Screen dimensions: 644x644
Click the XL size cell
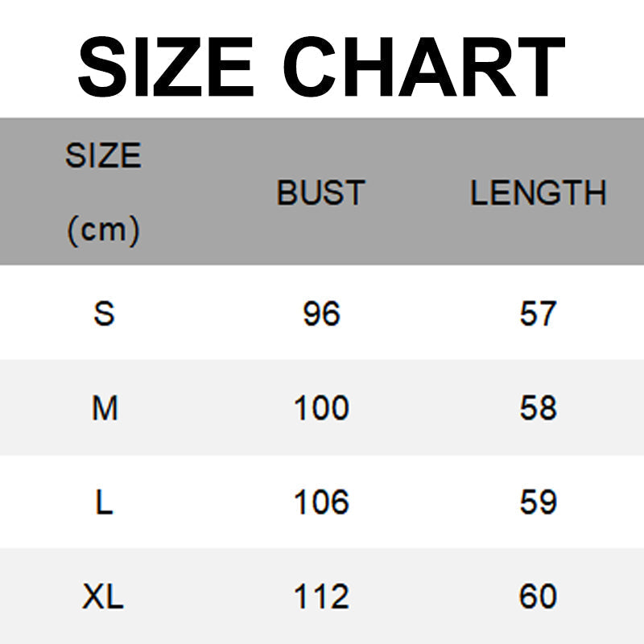point(103,597)
